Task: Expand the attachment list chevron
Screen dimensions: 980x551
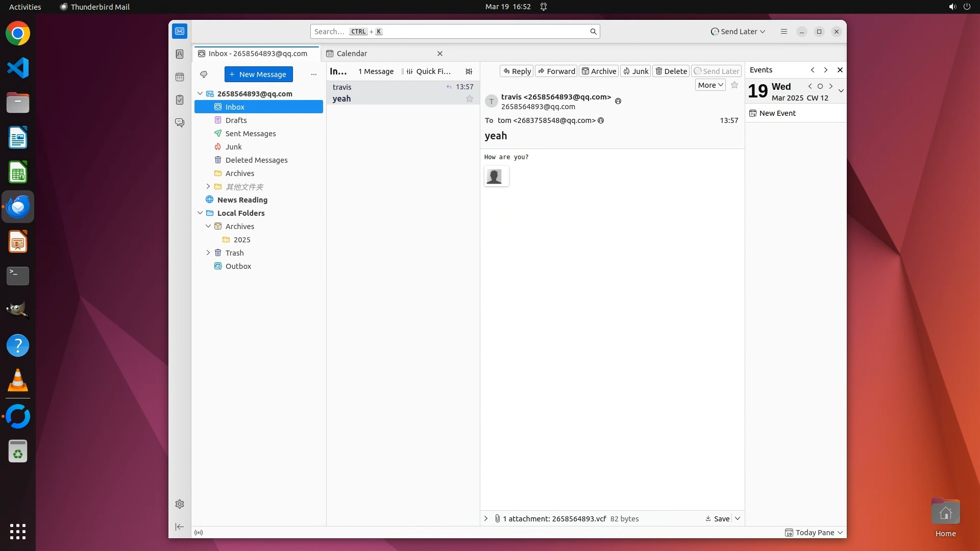Action: [486, 518]
